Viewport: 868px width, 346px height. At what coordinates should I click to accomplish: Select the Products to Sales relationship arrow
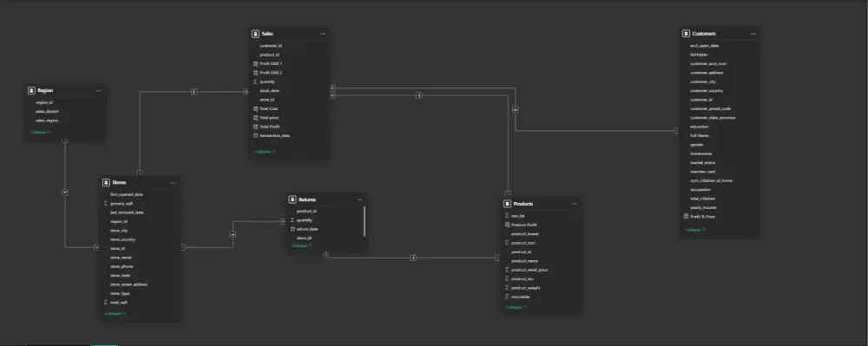click(x=419, y=95)
